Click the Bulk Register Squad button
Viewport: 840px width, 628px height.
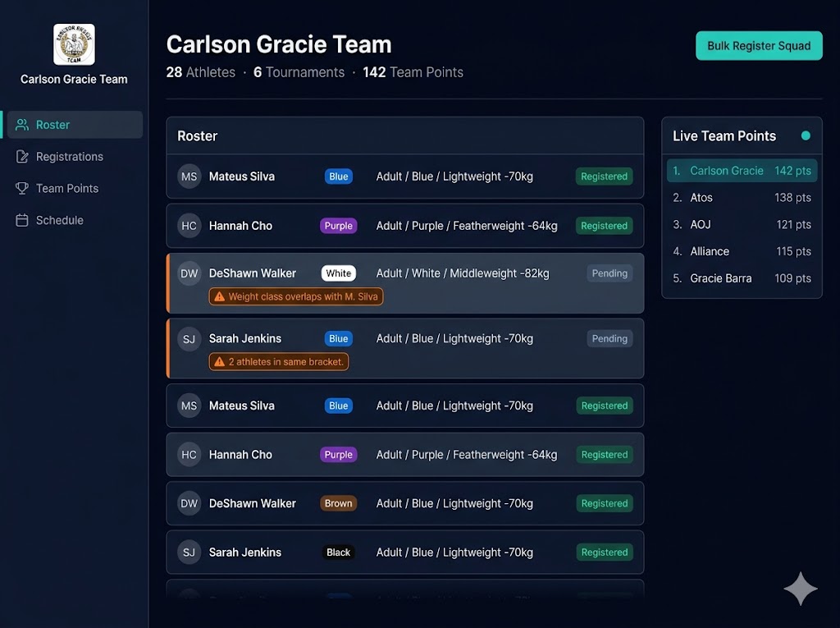click(x=759, y=46)
